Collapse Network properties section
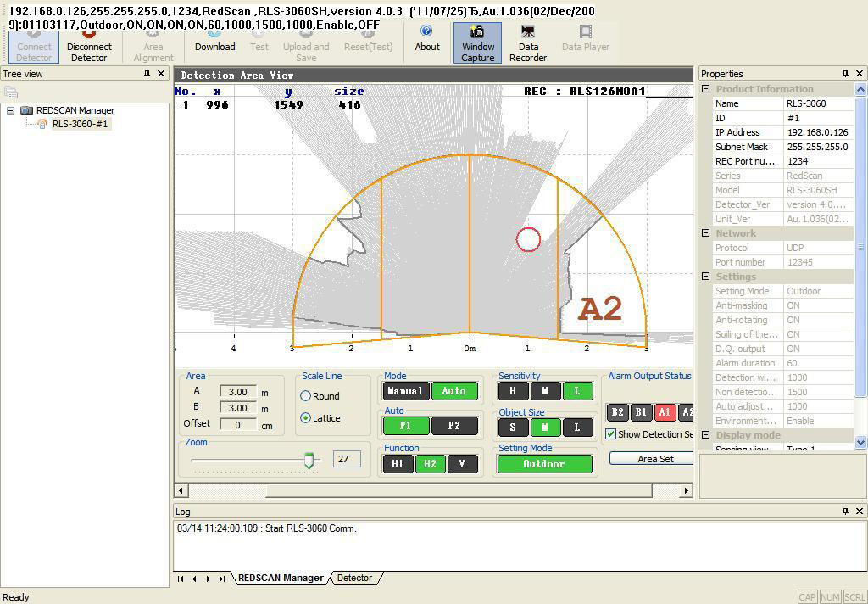Image resolution: width=868 pixels, height=604 pixels. pos(706,233)
